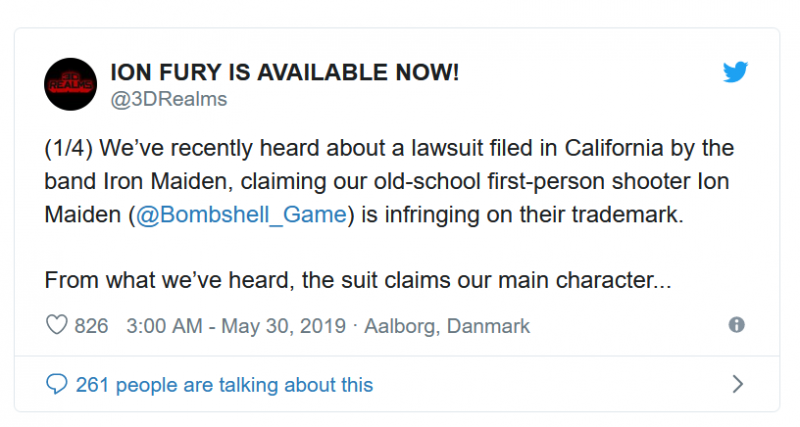800x427 pixels.
Task: Open the @Bombshell_Game mention link
Action: pyautogui.click(x=241, y=215)
